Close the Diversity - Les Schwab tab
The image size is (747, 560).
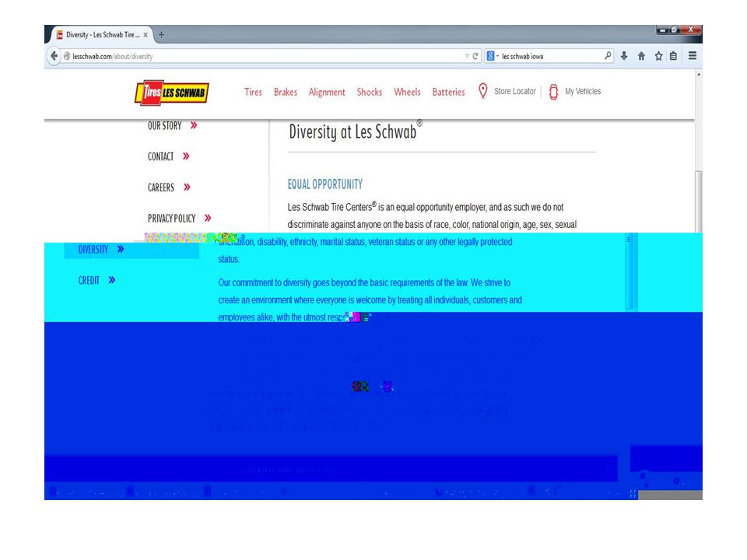coord(146,35)
